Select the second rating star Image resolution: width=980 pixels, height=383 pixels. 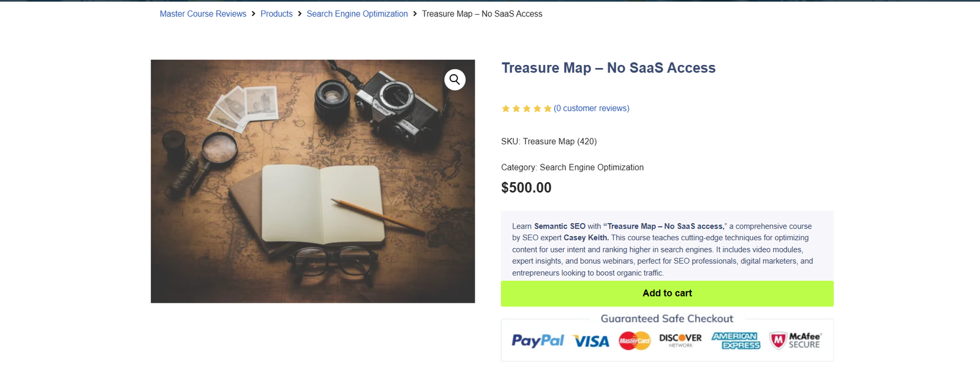(516, 108)
